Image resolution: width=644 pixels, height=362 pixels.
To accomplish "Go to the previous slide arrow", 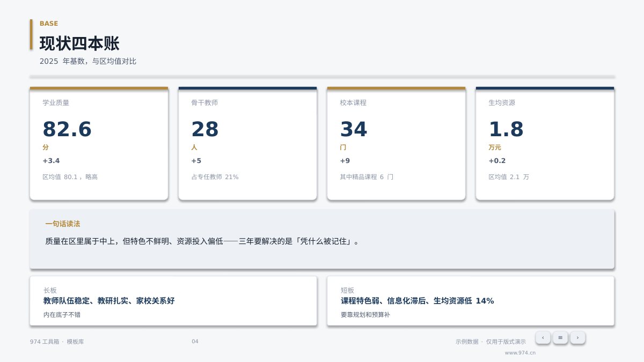I will (x=543, y=337).
